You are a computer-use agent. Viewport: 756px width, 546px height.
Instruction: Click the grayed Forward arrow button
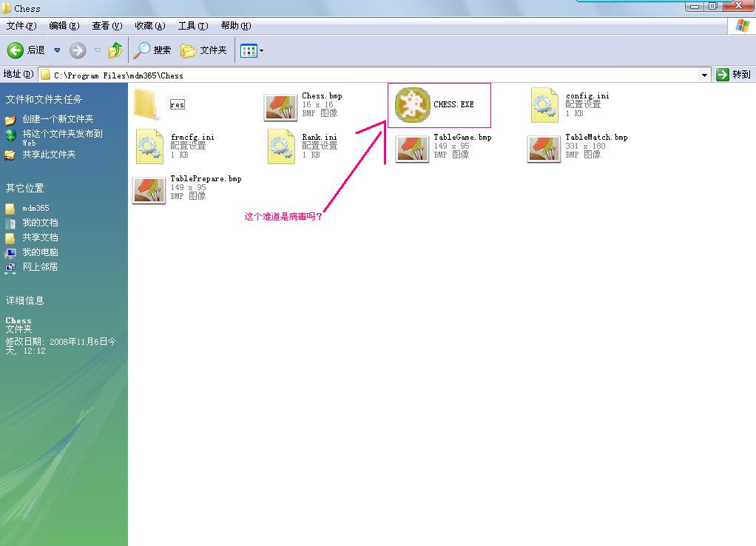[78, 50]
